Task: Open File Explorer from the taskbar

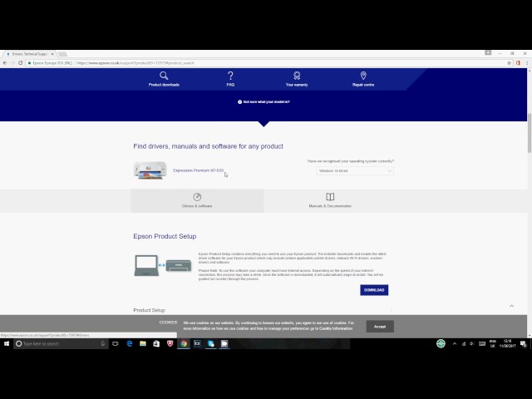Action: tap(143, 343)
